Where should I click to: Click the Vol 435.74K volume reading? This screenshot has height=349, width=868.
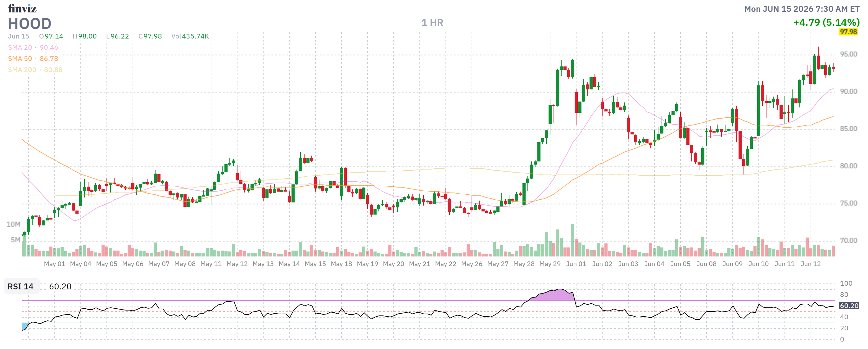point(190,36)
